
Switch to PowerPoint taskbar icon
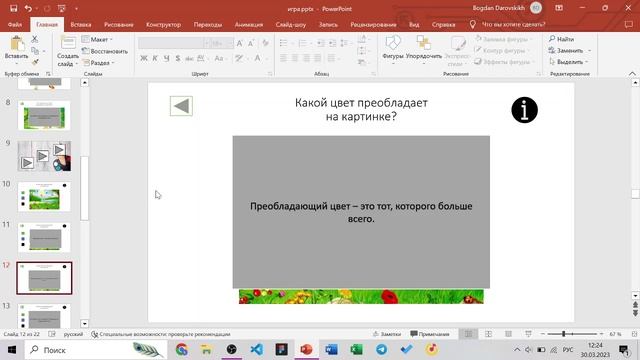307,349
